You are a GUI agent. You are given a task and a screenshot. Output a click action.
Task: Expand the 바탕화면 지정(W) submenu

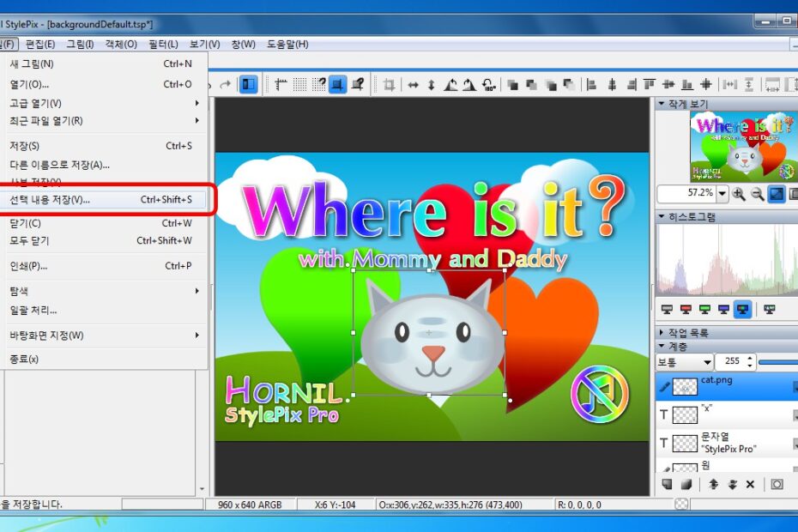(106, 336)
